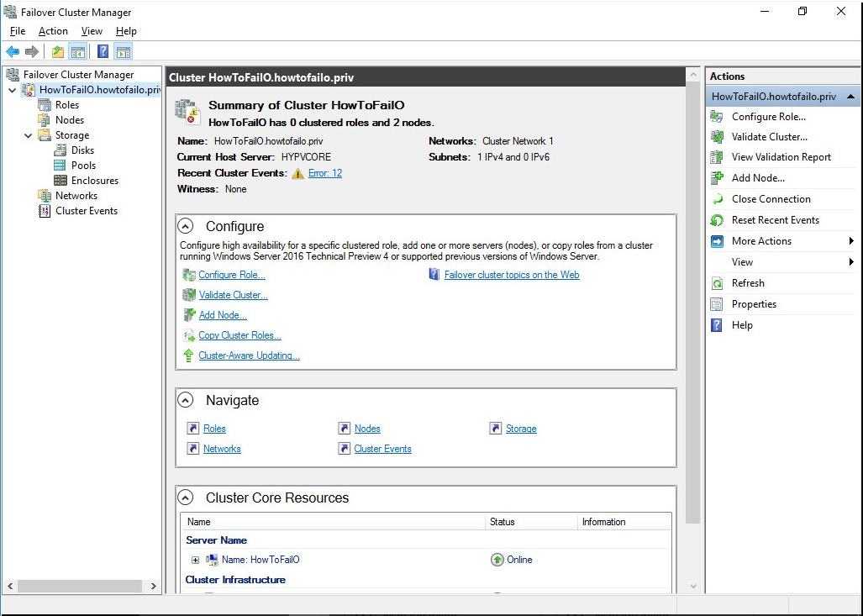Toggle the Show/Hide Action Pane toolbar icon
The height and width of the screenshot is (616, 863).
click(x=124, y=52)
